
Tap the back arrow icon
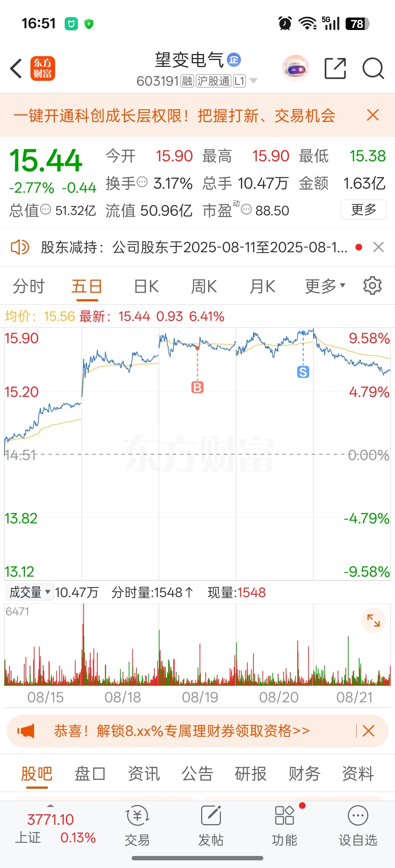pyautogui.click(x=16, y=68)
